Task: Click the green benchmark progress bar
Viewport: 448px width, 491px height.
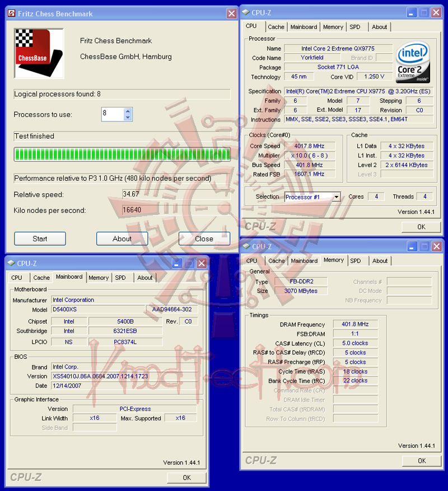Action: [122, 155]
